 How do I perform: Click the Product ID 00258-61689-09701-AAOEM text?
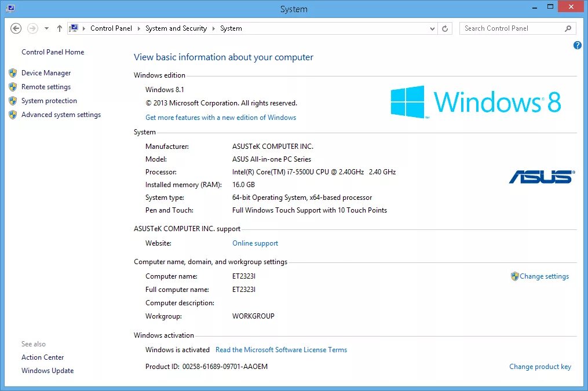(207, 367)
